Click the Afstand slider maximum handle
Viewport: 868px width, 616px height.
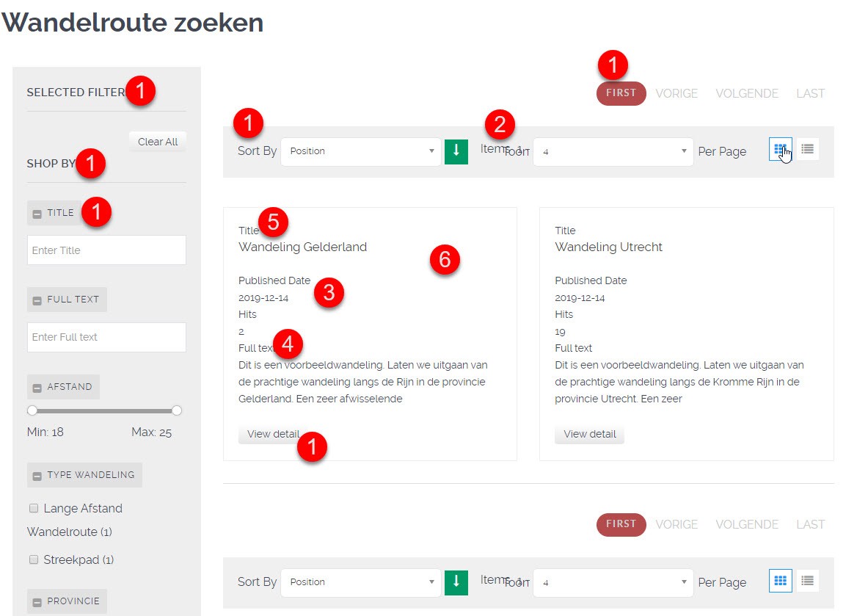(177, 410)
